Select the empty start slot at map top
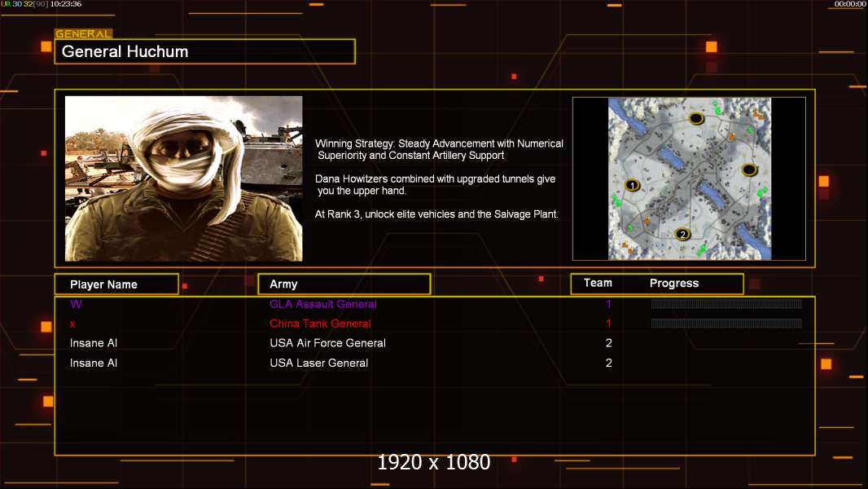The height and width of the screenshot is (489, 868). pos(696,119)
